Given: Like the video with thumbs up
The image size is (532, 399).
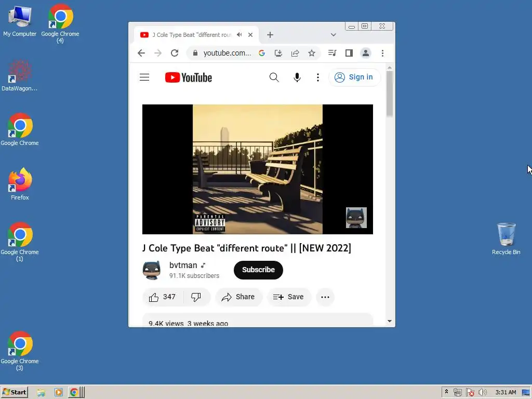Looking at the screenshot, I should click(163, 297).
